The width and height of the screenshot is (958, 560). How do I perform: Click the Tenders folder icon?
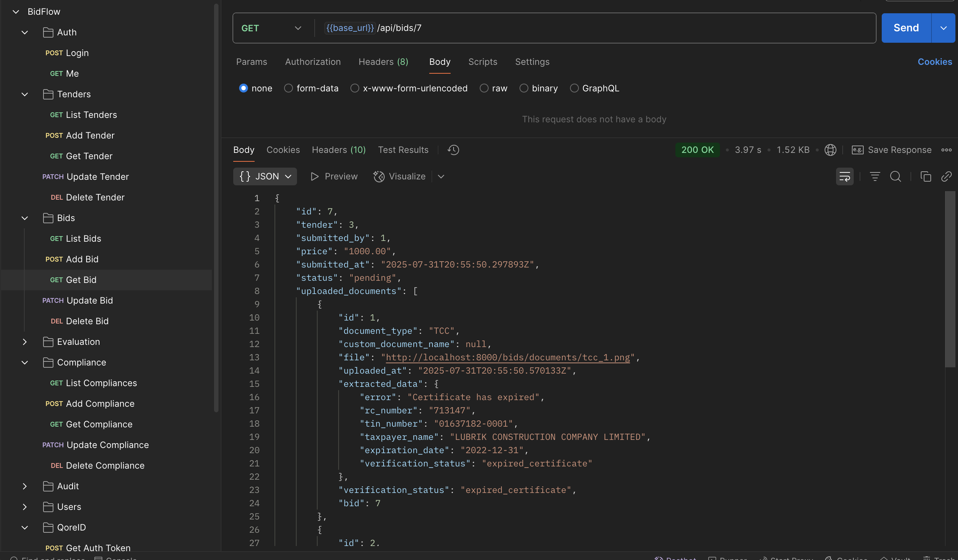(48, 94)
